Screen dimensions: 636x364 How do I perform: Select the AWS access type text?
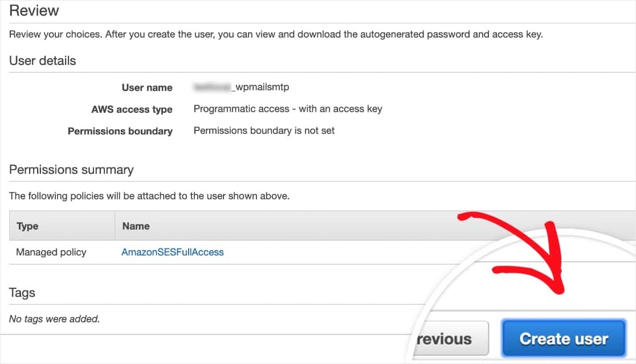pos(132,109)
